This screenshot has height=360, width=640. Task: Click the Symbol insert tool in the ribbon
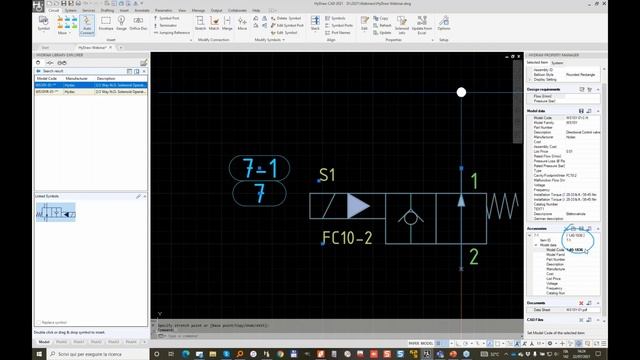(44, 23)
